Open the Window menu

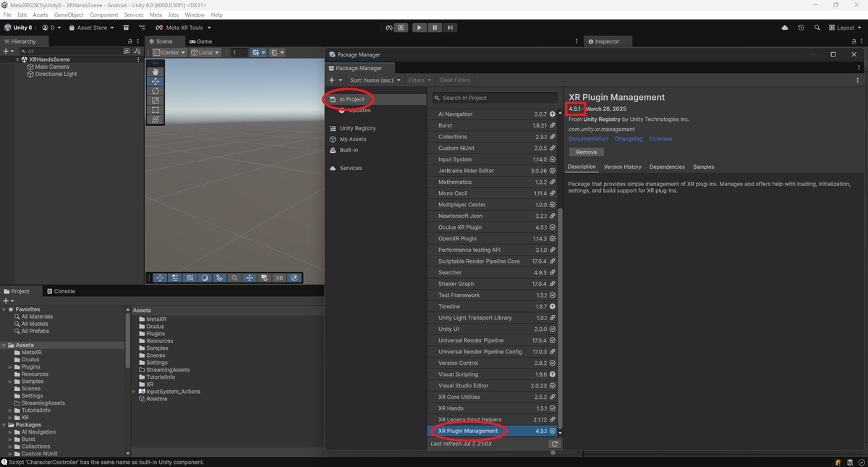(194, 14)
